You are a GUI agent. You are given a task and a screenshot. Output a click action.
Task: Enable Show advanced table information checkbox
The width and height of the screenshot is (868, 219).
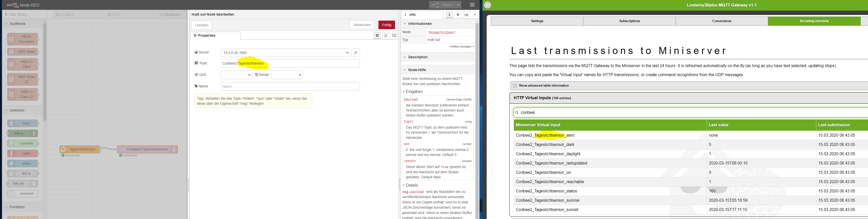click(x=515, y=86)
